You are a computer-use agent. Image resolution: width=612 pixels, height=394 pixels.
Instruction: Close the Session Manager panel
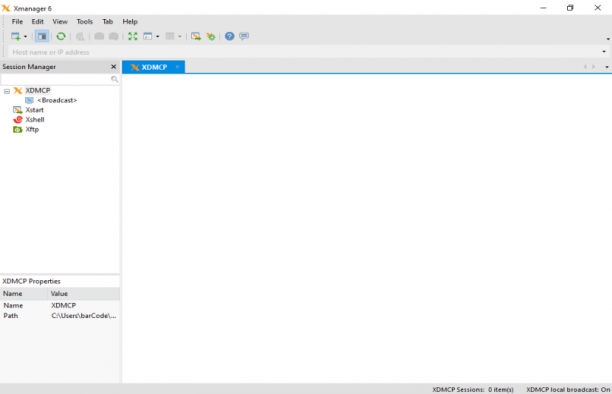click(114, 67)
